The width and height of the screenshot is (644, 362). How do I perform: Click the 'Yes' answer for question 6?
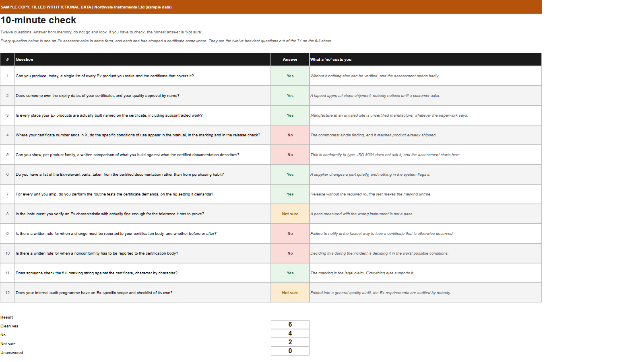[290, 175]
